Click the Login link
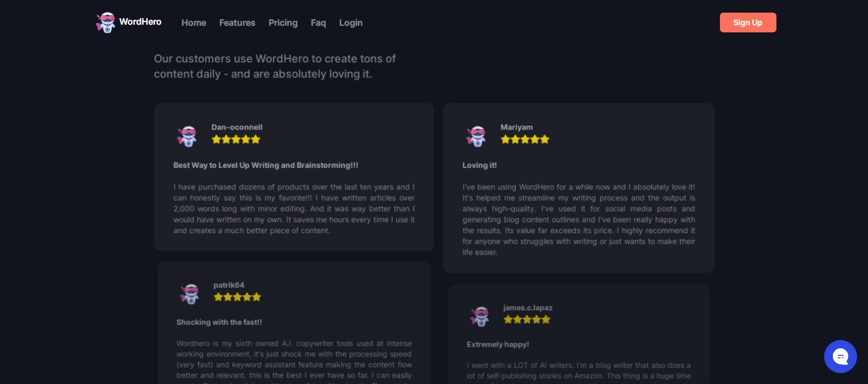Image resolution: width=868 pixels, height=384 pixels. pyautogui.click(x=350, y=22)
